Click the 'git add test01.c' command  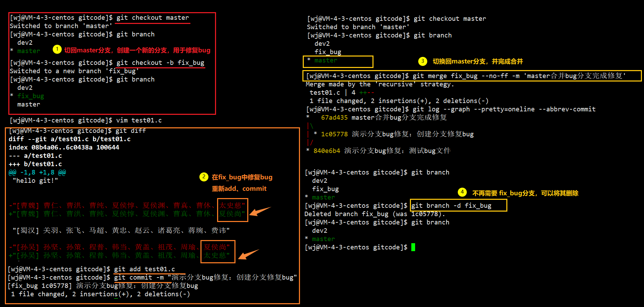tap(144, 269)
